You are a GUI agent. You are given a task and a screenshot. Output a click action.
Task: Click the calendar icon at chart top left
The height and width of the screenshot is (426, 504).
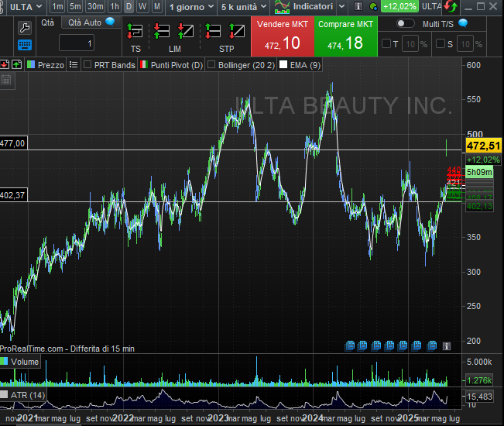tap(6, 80)
